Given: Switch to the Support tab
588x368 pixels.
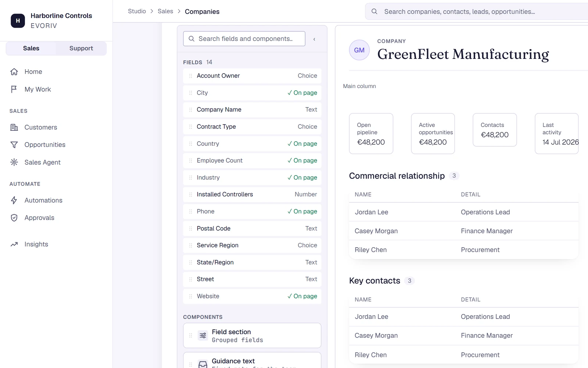Looking at the screenshot, I should click(81, 48).
